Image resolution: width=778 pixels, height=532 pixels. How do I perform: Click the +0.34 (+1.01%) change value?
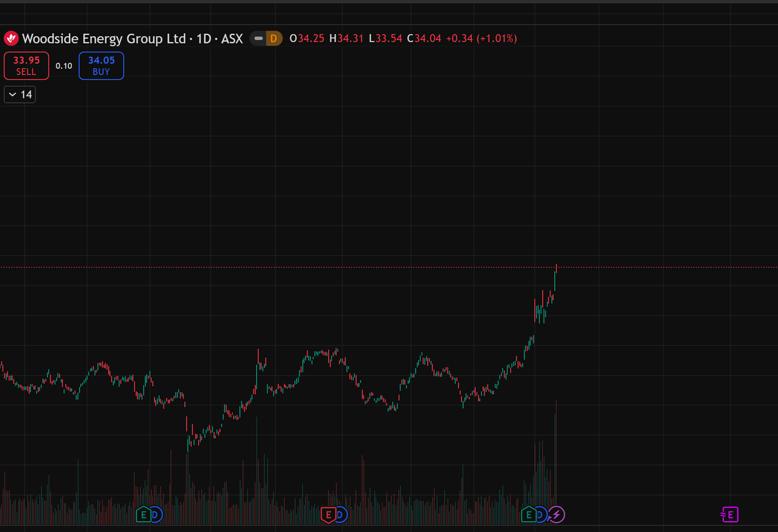480,39
